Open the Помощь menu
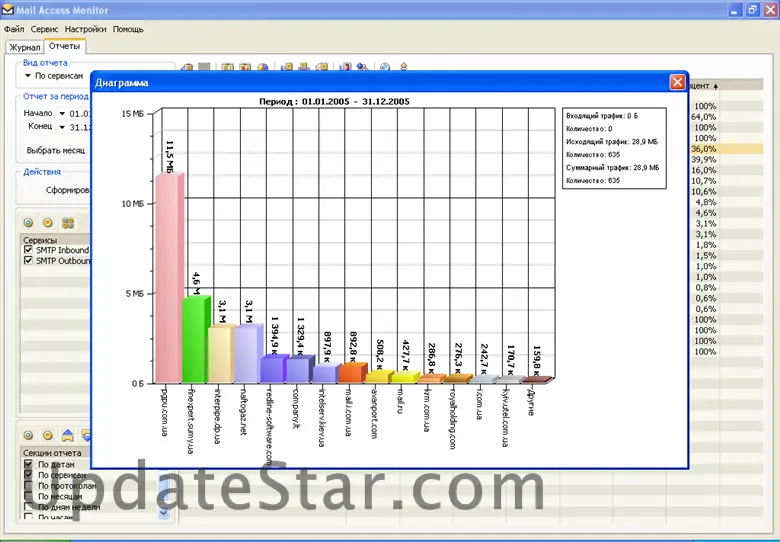 pos(128,29)
